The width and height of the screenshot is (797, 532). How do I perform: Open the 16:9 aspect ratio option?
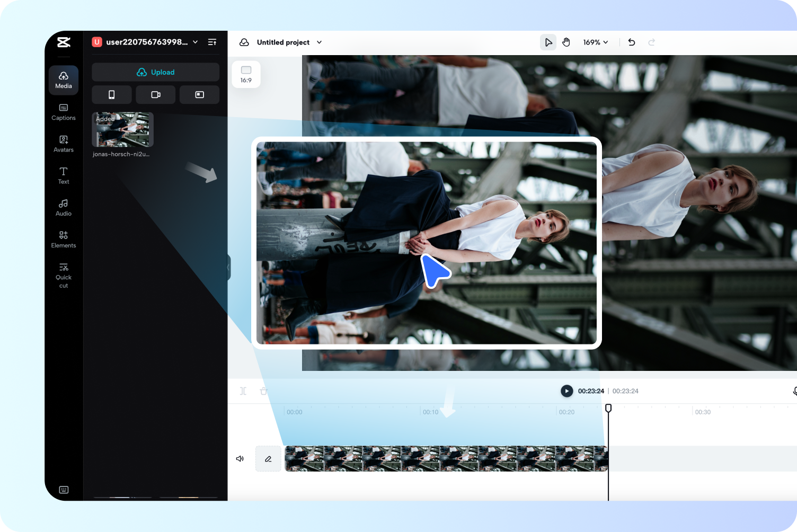pyautogui.click(x=246, y=74)
